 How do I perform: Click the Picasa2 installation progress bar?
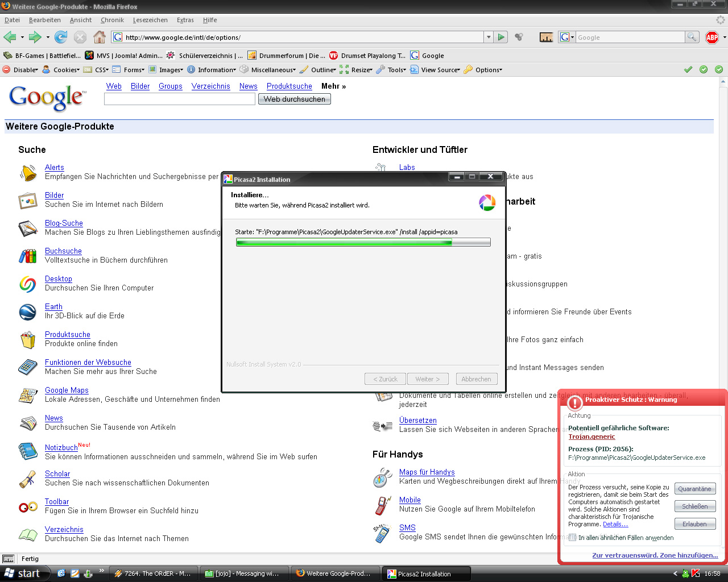(363, 243)
